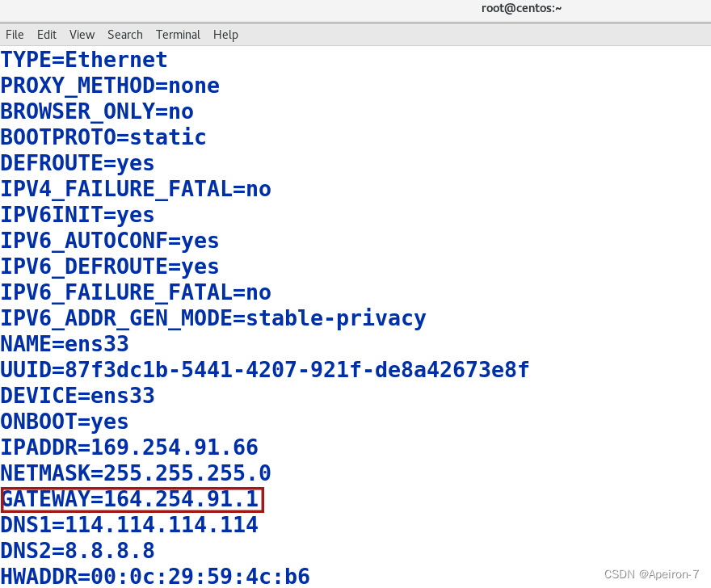Click the HWADDR MAC address line
The width and height of the screenshot is (711, 588).
(x=155, y=576)
